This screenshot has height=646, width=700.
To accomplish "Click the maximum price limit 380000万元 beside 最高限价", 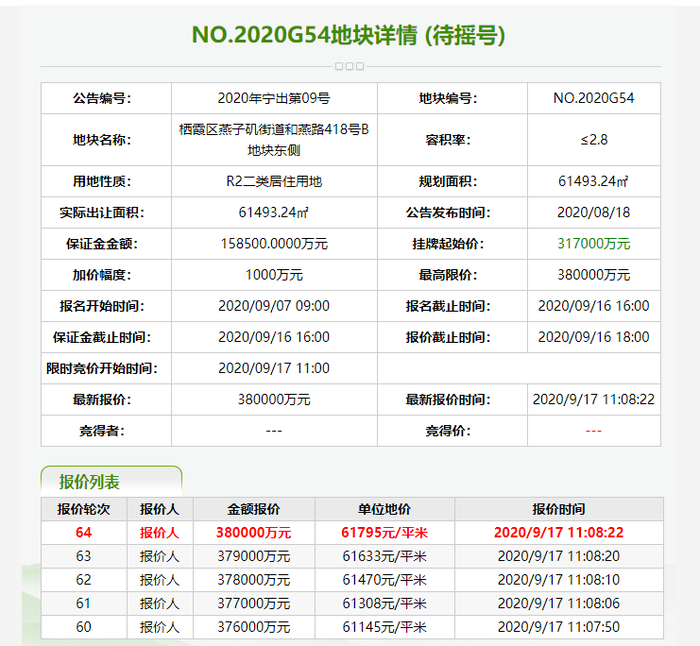I will point(593,275).
